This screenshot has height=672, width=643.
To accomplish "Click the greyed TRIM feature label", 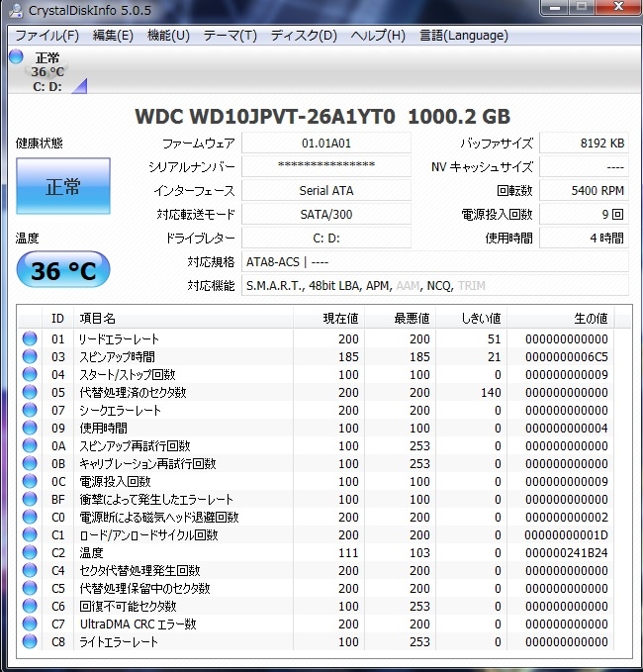I will coord(472,285).
